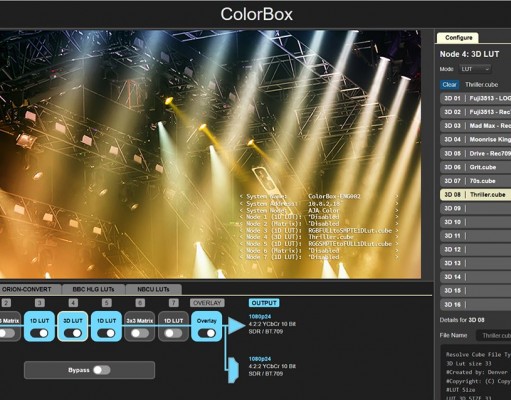Click the SDI output arrow icon
This screenshot has height=400, width=511.
click(237, 326)
